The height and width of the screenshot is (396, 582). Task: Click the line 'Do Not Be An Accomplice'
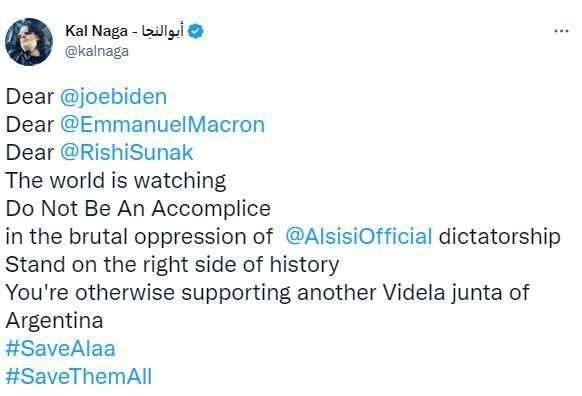pos(138,209)
